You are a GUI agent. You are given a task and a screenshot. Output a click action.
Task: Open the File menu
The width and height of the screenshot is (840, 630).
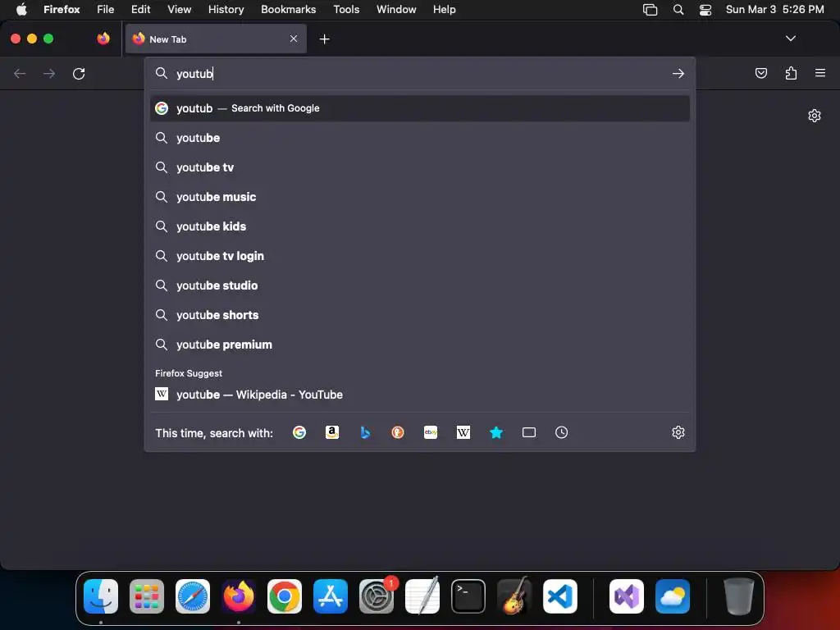[106, 9]
